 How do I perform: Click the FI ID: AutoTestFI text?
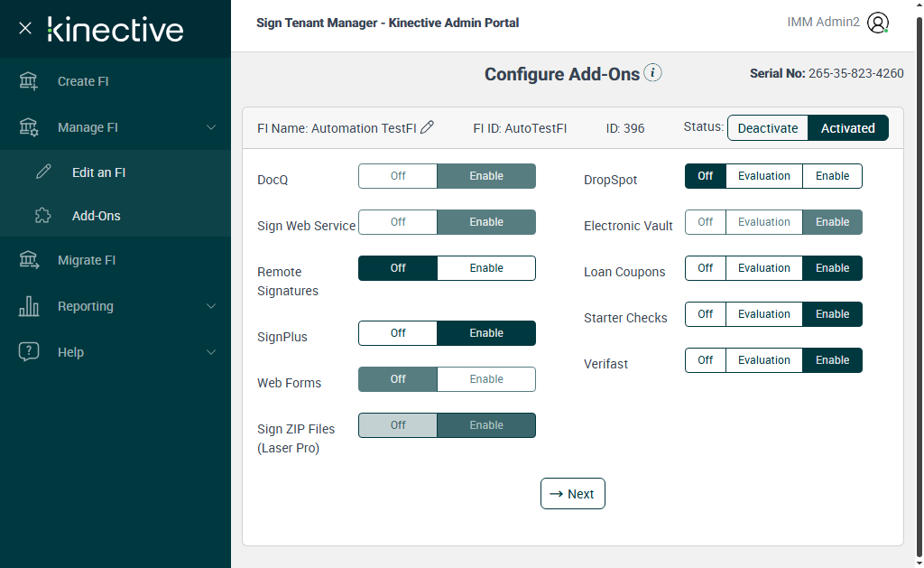520,128
